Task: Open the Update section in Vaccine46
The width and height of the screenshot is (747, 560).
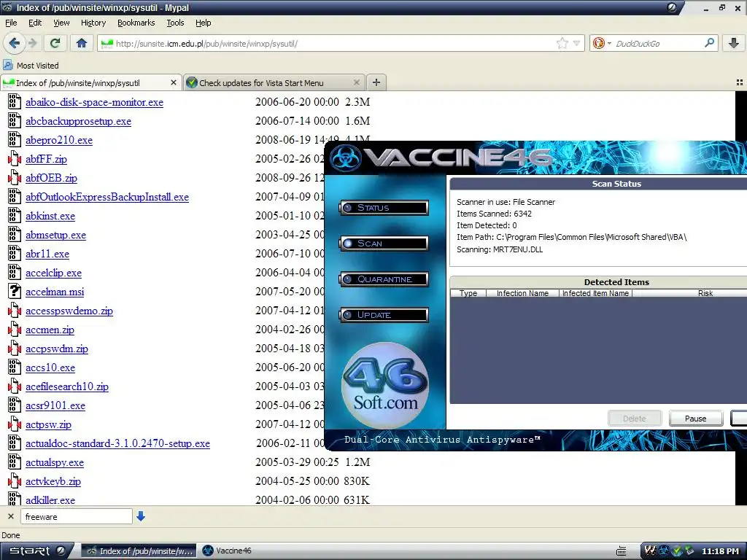Action: pyautogui.click(x=384, y=315)
